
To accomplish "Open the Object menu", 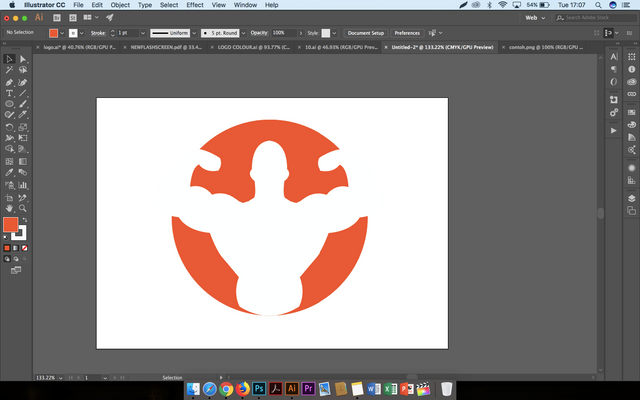I will click(x=120, y=5).
